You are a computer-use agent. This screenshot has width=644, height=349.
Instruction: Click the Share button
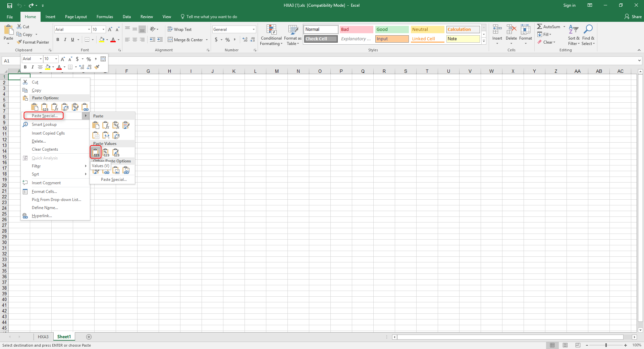pos(633,17)
